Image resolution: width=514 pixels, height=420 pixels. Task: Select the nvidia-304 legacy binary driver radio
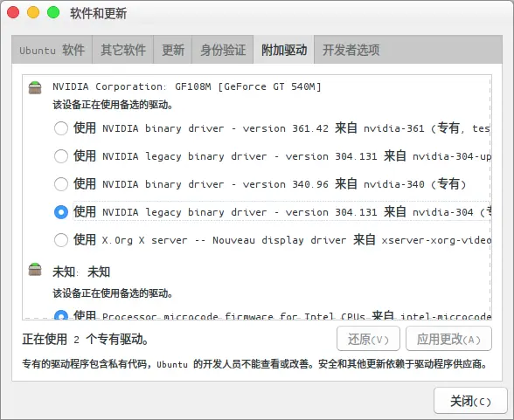[x=61, y=212]
